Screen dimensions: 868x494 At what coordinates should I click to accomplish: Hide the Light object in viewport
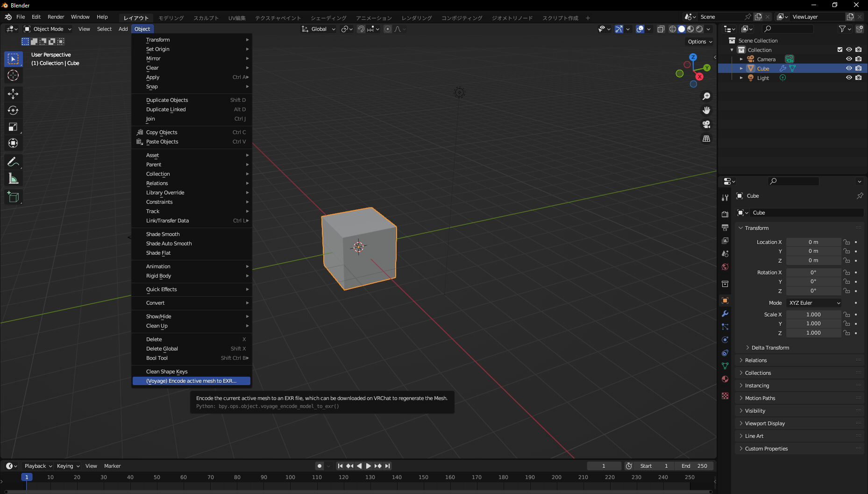click(849, 78)
